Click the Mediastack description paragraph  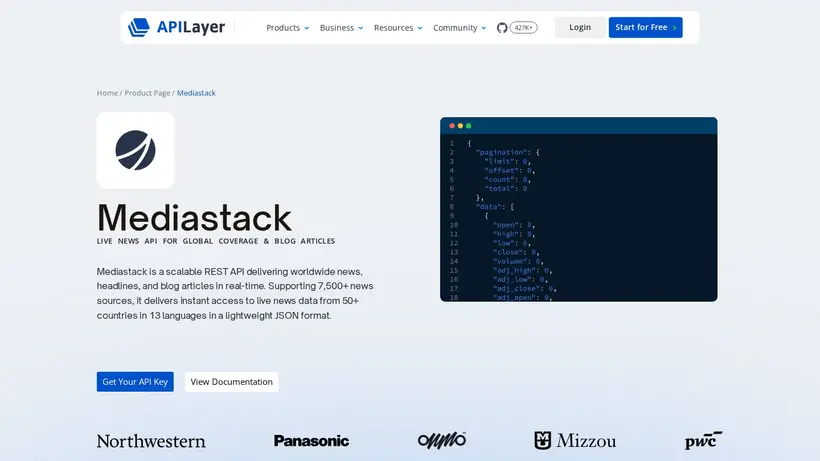tap(235, 294)
